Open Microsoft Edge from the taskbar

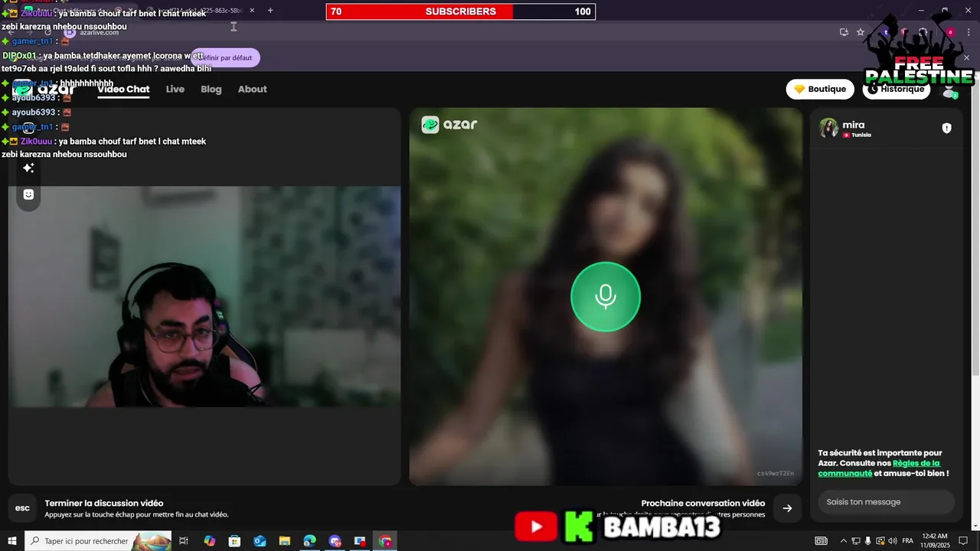[309, 541]
